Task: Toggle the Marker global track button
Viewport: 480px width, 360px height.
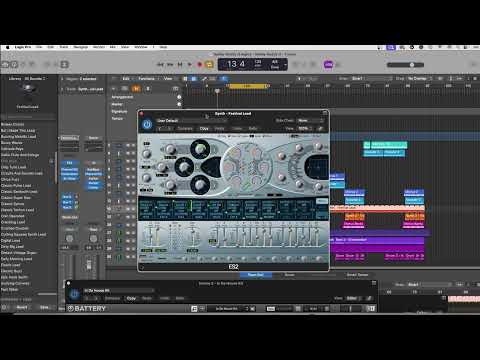Action: pyautogui.click(x=179, y=104)
